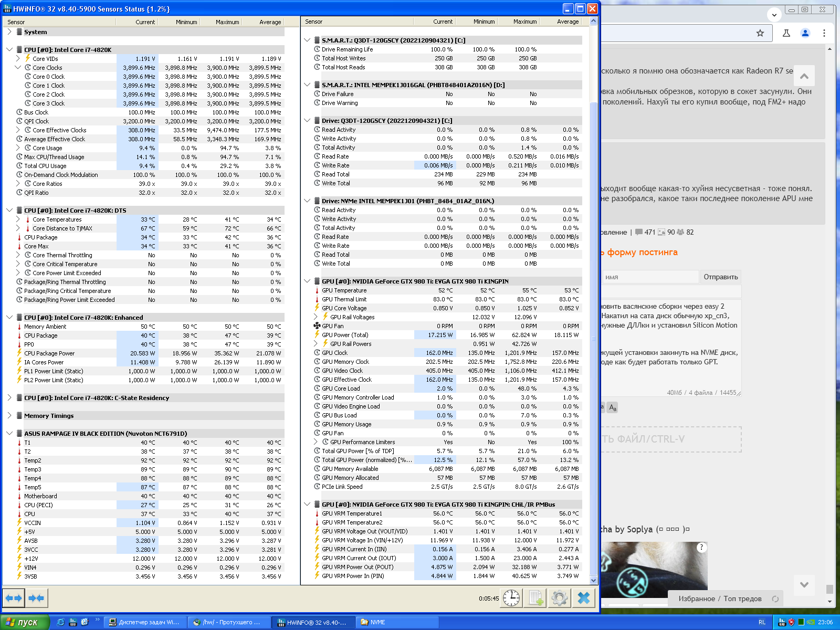Click the RL language indicator
Viewport: 840px width, 630px height.
click(x=762, y=622)
